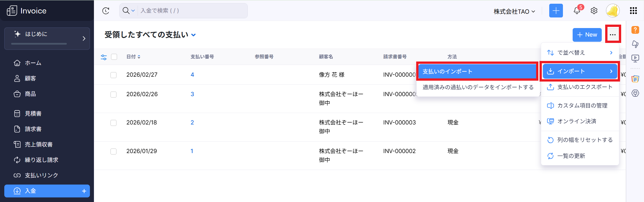Open the apps grid launcher icon
This screenshot has height=202, width=644.
pyautogui.click(x=633, y=11)
